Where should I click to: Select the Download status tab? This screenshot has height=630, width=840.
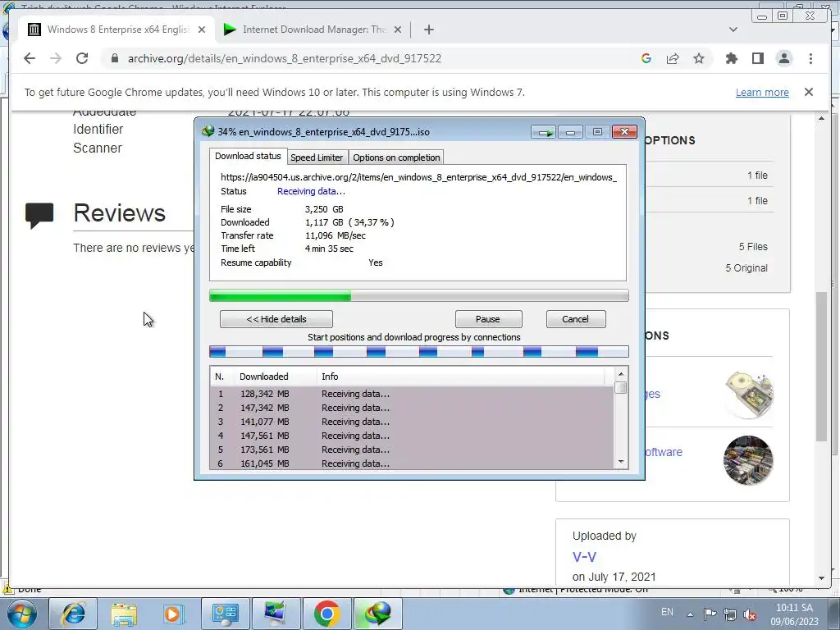pos(248,156)
